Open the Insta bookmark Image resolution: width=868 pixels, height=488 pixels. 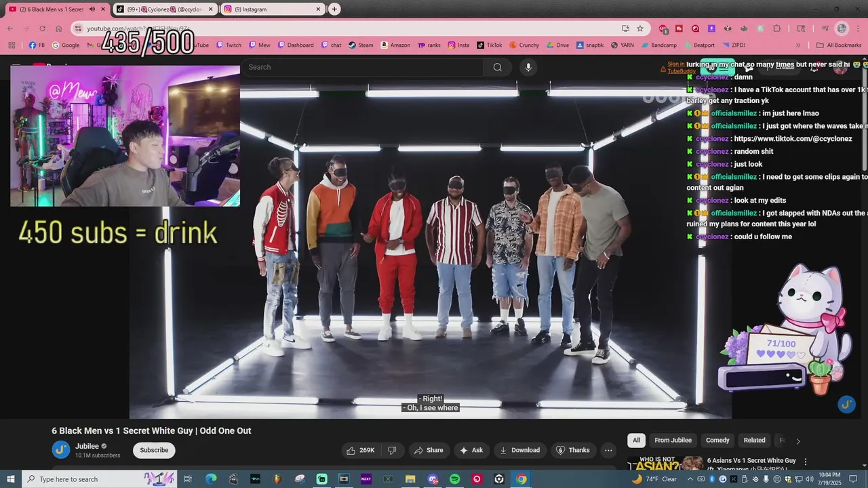pos(458,45)
